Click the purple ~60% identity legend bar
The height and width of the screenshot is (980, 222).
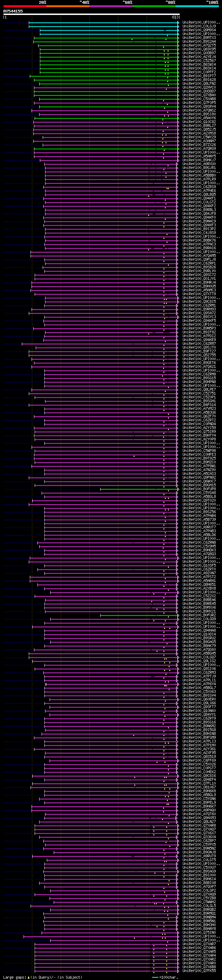pos(111,6)
